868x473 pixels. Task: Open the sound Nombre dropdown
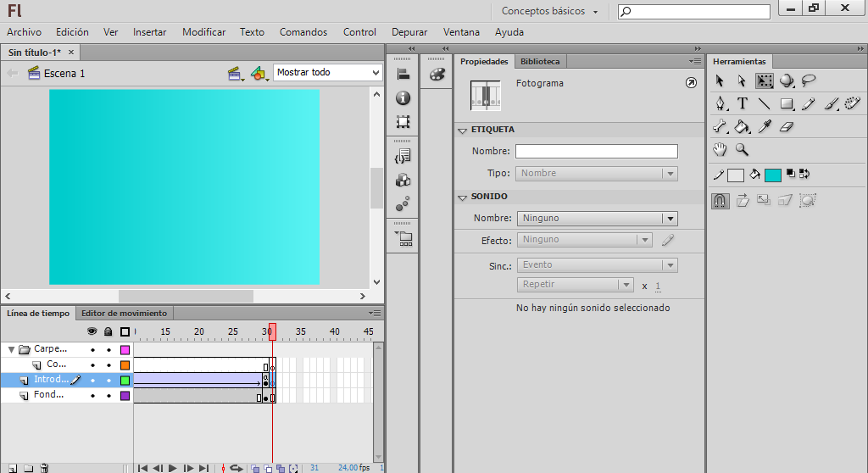coord(598,218)
